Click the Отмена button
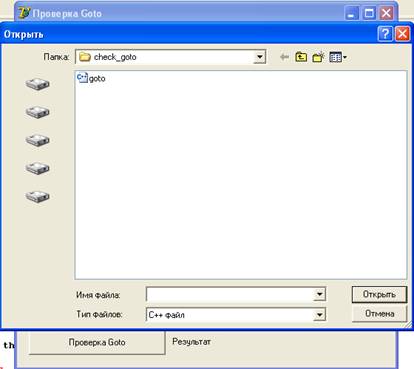The height and width of the screenshot is (369, 414). pyautogui.click(x=379, y=314)
